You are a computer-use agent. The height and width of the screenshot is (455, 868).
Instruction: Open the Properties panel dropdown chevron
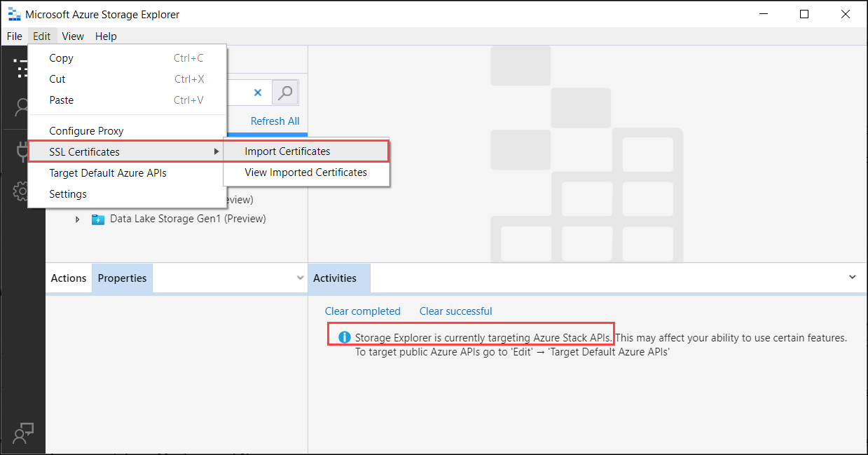pos(300,278)
